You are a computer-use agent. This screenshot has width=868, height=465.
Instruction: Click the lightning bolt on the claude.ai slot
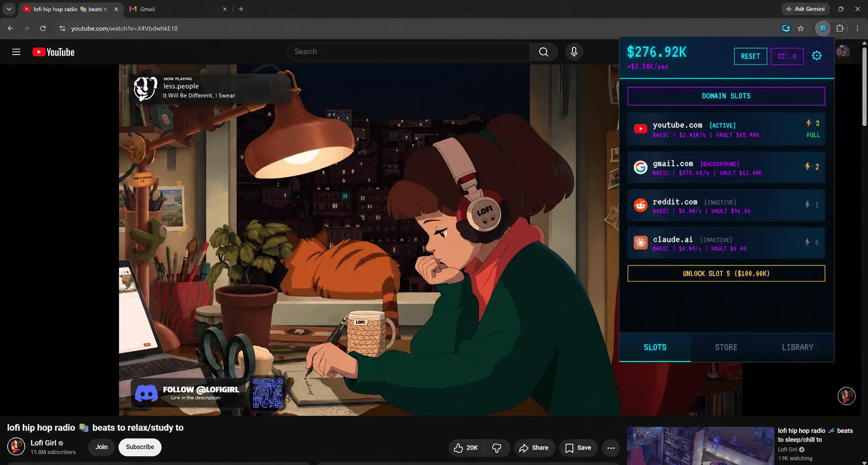click(x=808, y=242)
